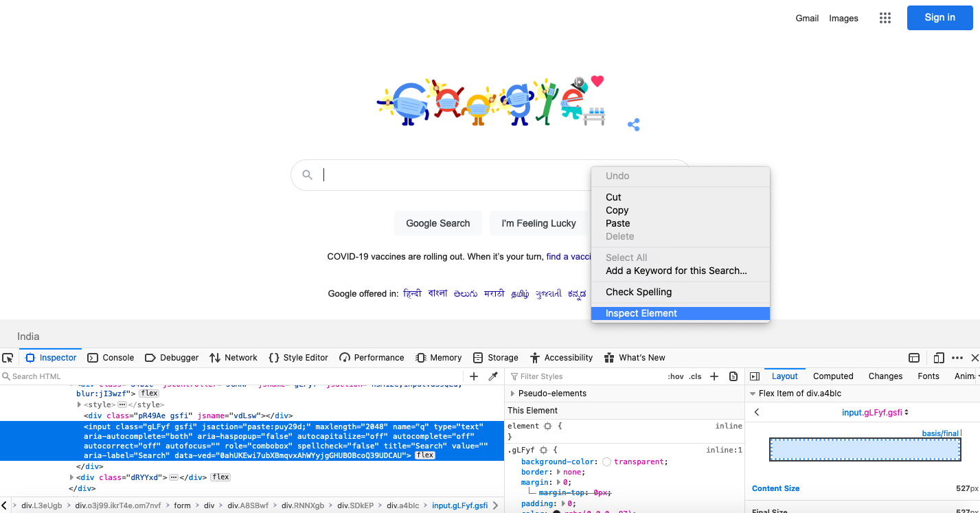980x513 pixels.
Task: Open the हिन्दी language link
Action: (413, 293)
